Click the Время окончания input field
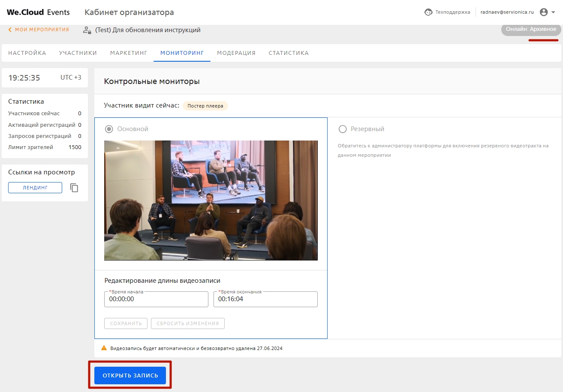Image resolution: width=563 pixels, height=392 pixels. point(265,299)
